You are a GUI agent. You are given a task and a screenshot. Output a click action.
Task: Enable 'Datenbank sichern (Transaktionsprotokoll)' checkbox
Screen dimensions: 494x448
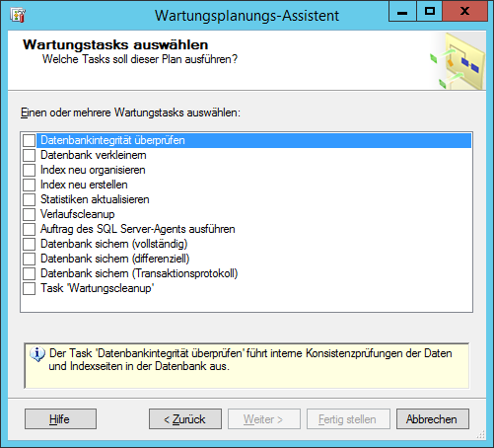click(x=29, y=273)
